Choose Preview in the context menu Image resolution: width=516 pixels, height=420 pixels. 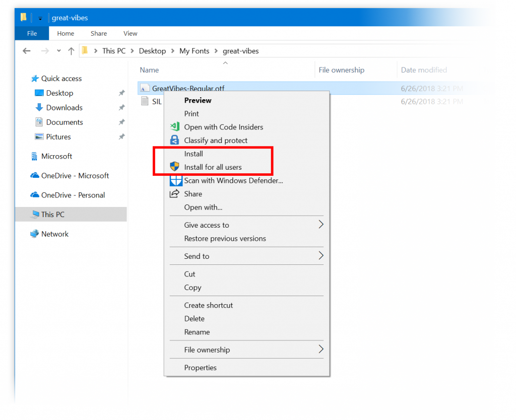198,100
